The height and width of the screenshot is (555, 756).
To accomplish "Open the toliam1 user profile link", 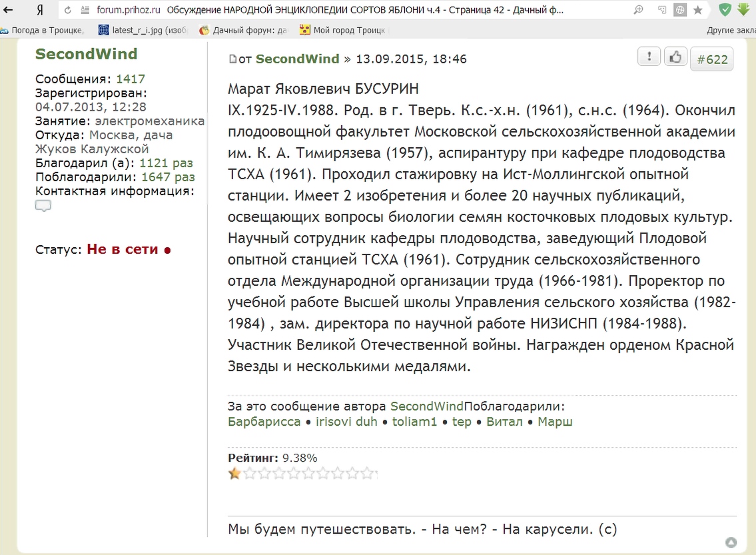I will (414, 422).
